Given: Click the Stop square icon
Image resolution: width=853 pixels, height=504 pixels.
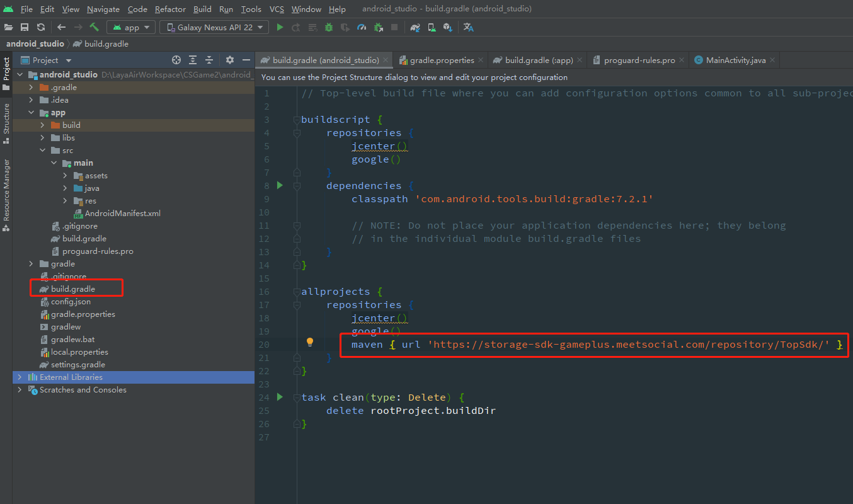Looking at the screenshot, I should 394,27.
